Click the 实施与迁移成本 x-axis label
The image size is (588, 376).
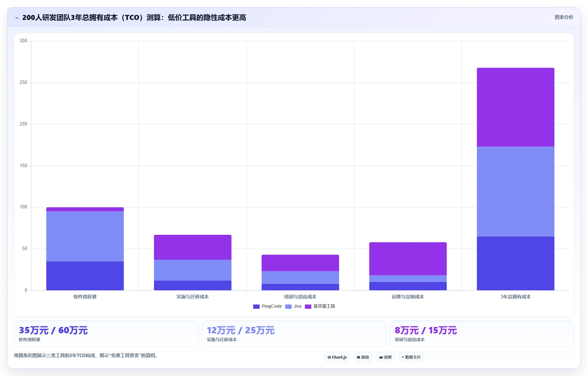point(193,297)
